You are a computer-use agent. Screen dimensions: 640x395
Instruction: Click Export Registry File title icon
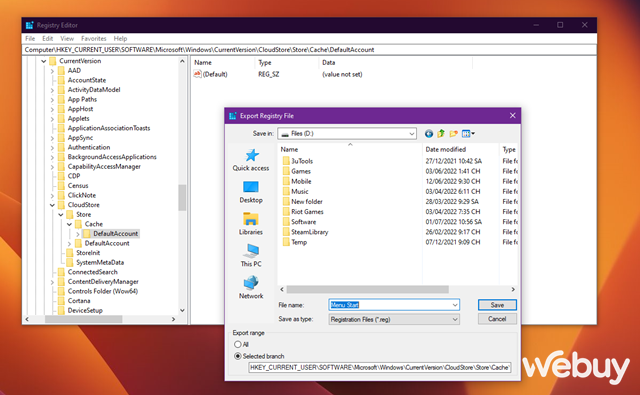233,116
